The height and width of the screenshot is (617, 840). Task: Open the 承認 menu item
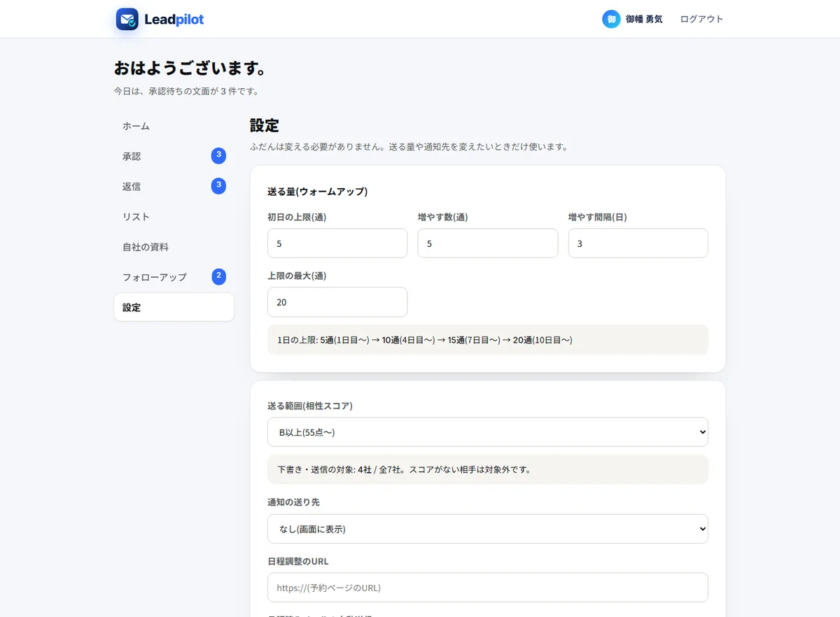(174, 157)
